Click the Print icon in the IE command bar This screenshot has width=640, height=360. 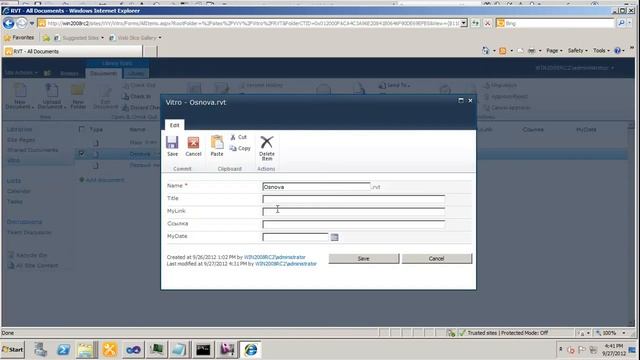pyautogui.click(x=531, y=51)
